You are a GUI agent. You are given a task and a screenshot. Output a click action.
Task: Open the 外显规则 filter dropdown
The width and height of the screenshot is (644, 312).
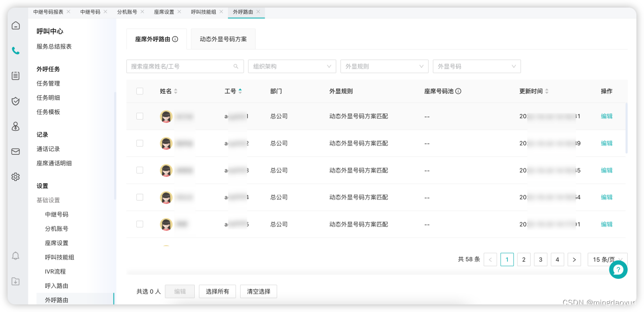(385, 66)
